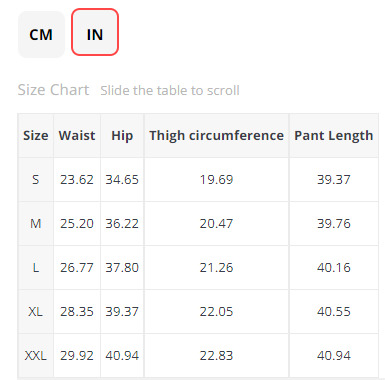Screen dimensions: 385x380
Task: Click waist value 29.92 for XXL
Action: pyautogui.click(x=77, y=356)
